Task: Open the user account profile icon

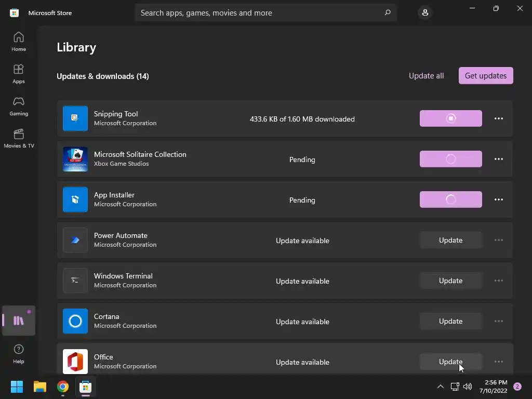Action: (425, 12)
